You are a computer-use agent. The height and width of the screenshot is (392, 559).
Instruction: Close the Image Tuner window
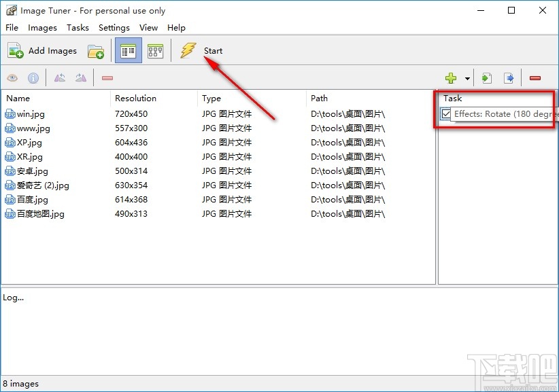[x=543, y=10]
